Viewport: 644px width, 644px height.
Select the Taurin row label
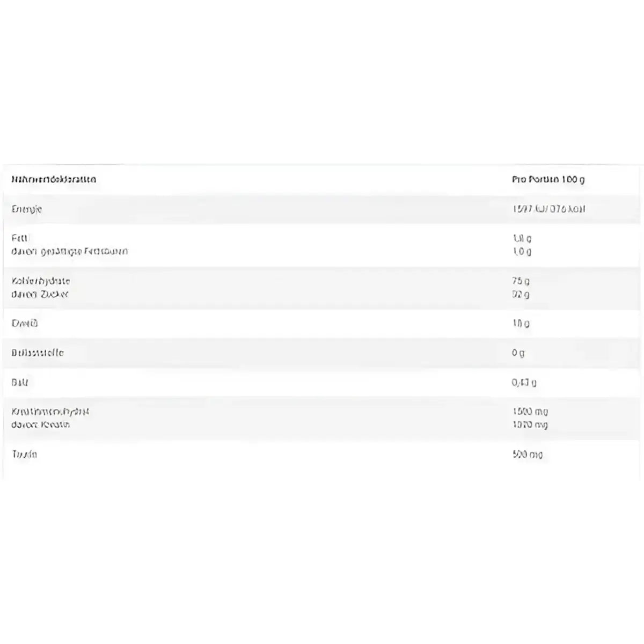tap(24, 454)
